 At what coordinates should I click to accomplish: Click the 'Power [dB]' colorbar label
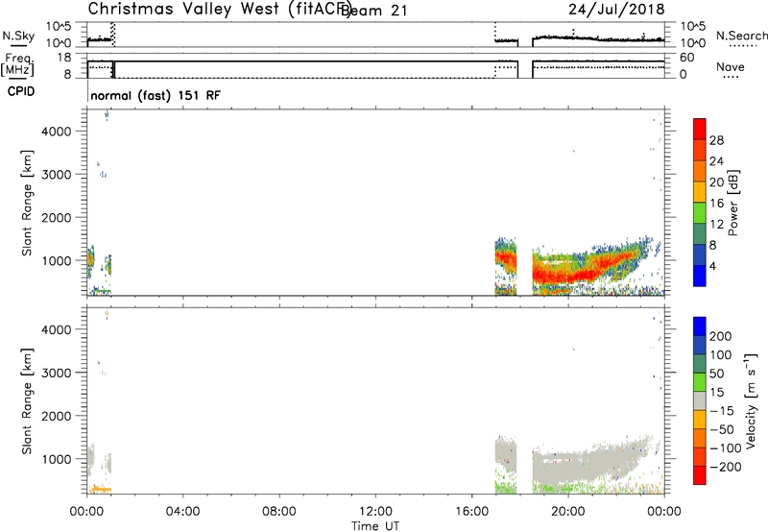(732, 203)
